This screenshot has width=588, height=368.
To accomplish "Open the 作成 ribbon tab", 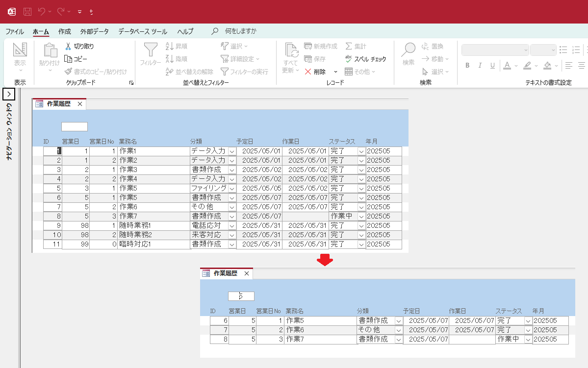I will pos(64,31).
